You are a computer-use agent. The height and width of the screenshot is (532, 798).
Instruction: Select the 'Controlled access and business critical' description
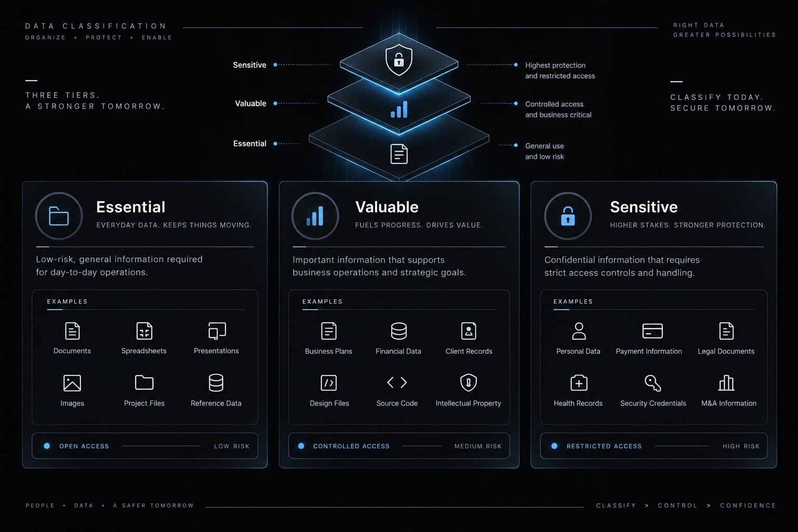click(x=558, y=110)
